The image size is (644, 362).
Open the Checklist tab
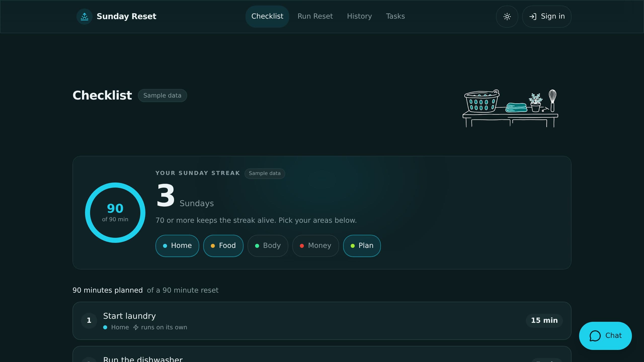pos(267,16)
